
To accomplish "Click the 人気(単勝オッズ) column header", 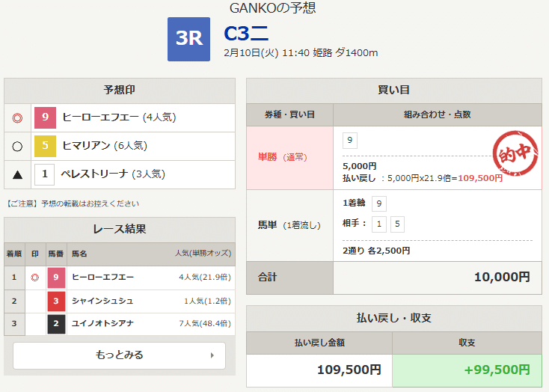I will (202, 254).
